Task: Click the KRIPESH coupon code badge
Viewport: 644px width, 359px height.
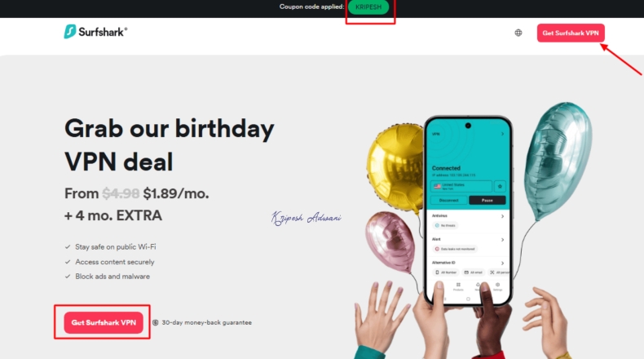Action: point(368,7)
